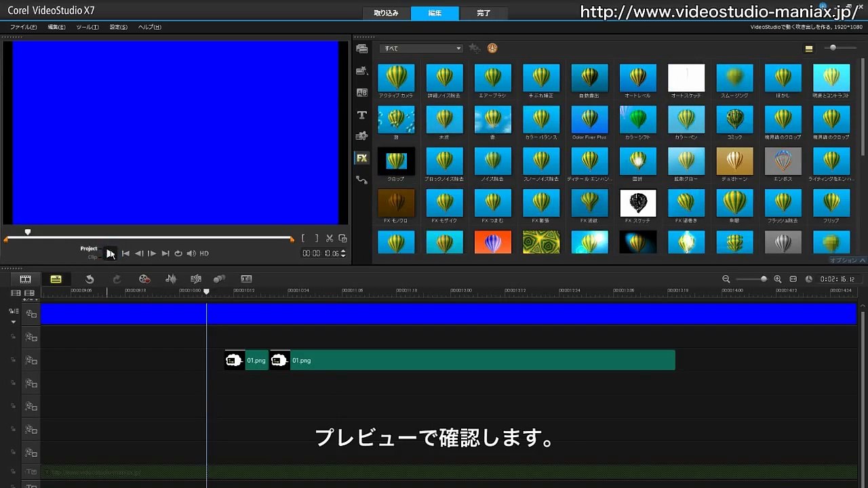Select the second longer 01.png clip on timeline
This screenshot has width=868, height=488.
coord(473,361)
